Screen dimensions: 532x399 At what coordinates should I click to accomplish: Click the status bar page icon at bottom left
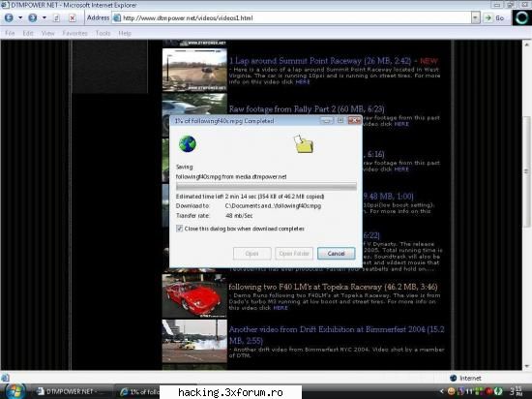click(x=5, y=378)
